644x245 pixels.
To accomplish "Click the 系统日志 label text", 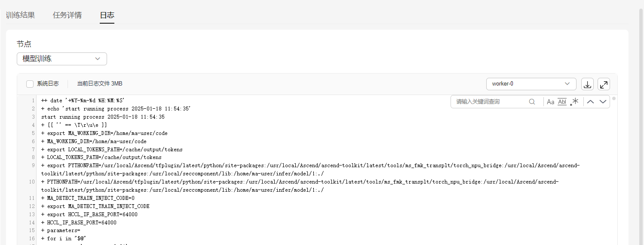I will (48, 84).
